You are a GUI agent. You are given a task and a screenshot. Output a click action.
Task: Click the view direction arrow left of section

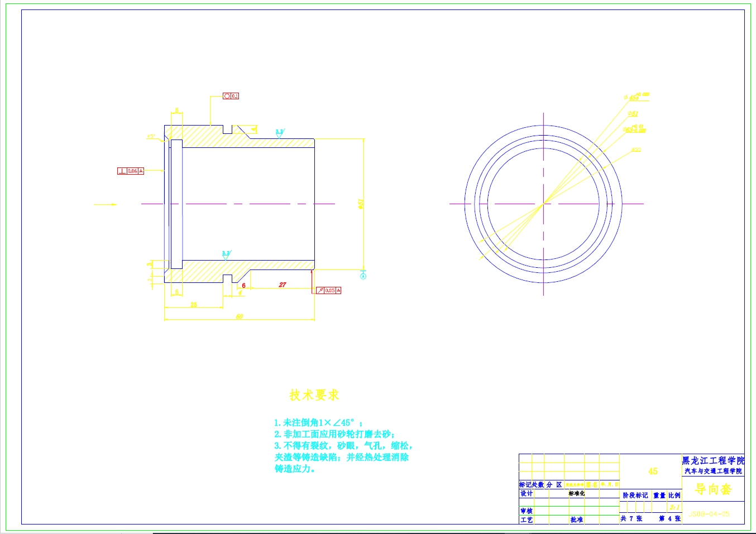tap(105, 204)
